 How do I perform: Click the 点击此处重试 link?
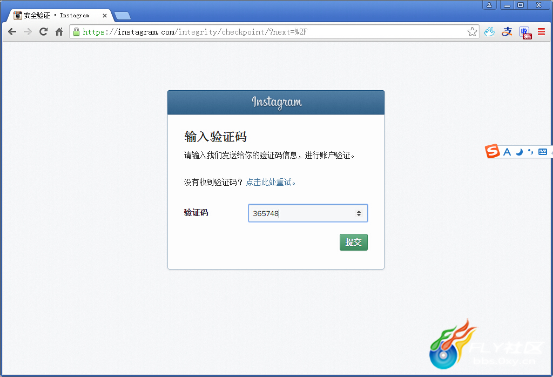(x=270, y=182)
